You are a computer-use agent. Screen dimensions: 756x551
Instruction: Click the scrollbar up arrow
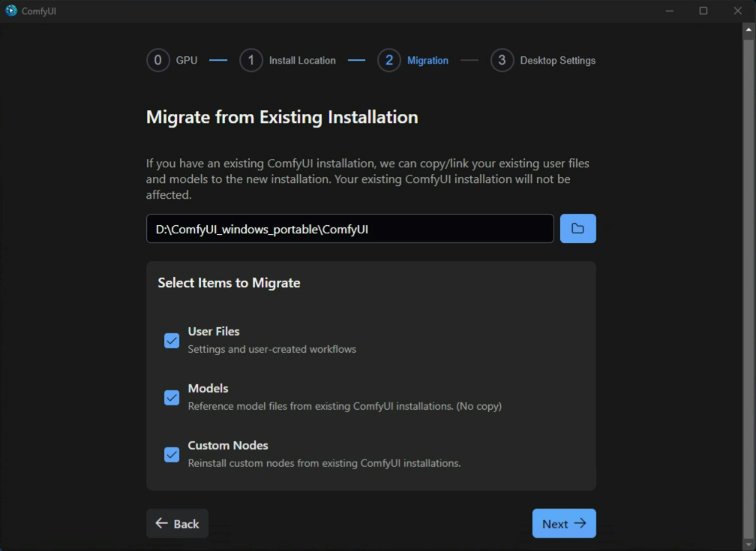[749, 29]
